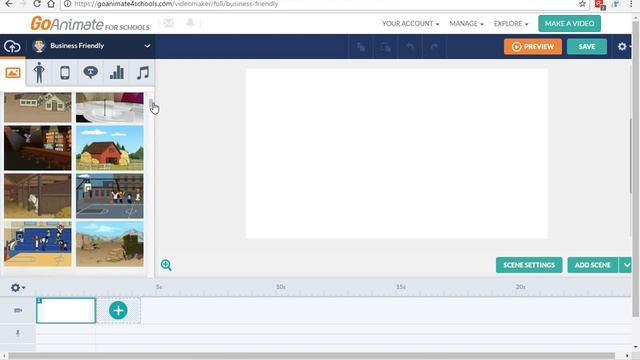Click the 20s timeline ruler marker
640x360 pixels.
coord(520,287)
